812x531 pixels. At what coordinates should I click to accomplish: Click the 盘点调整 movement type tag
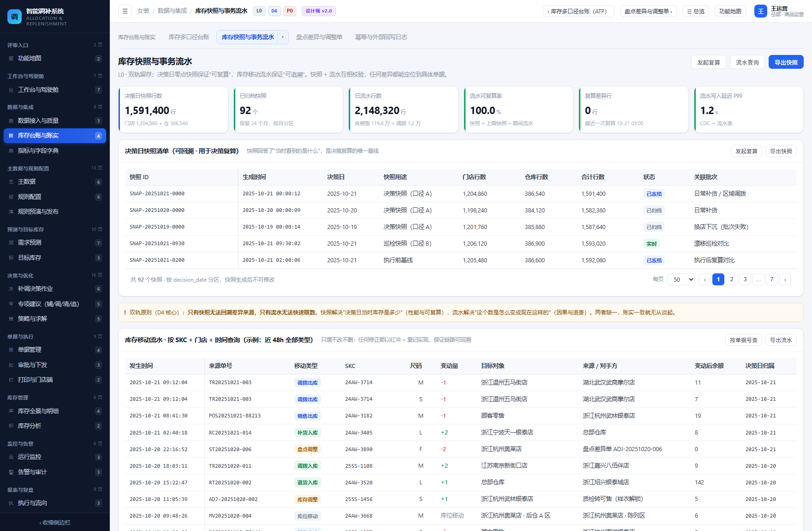(308, 450)
